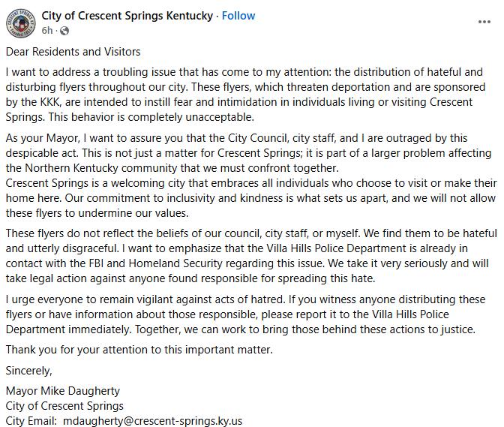Viewport: 504px width, 427px height.
Task: Open the post's three-dot options menu
Action: pos(484,23)
